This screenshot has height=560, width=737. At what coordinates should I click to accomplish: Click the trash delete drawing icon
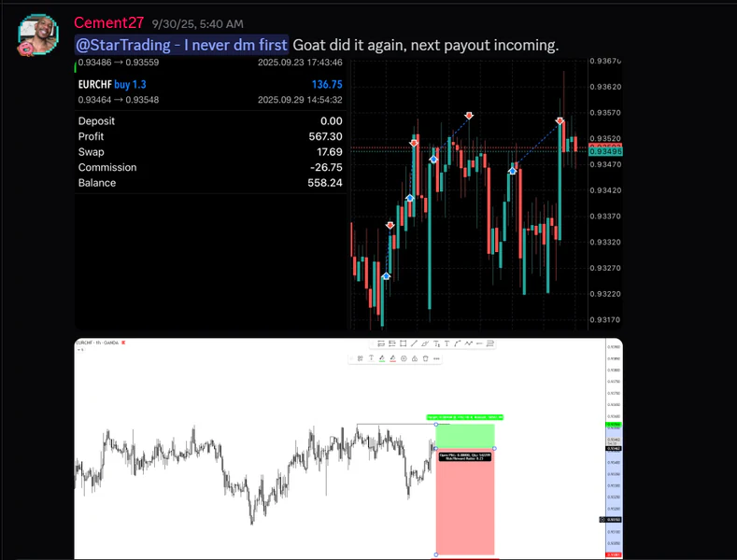[425, 358]
